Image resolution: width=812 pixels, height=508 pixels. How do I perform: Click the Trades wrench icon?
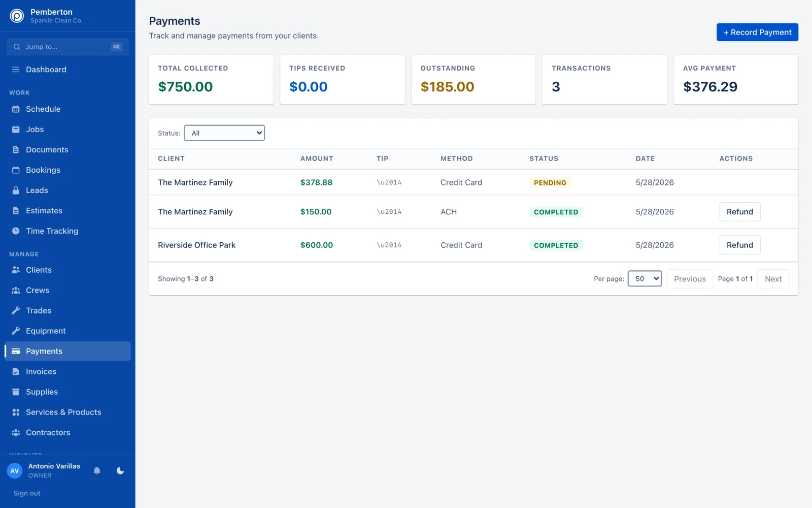coord(16,311)
